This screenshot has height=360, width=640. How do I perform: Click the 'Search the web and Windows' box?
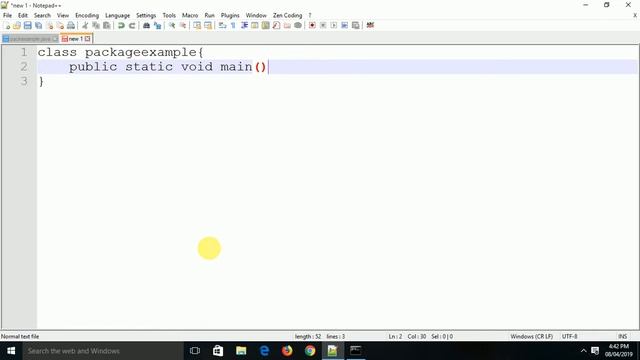103,351
